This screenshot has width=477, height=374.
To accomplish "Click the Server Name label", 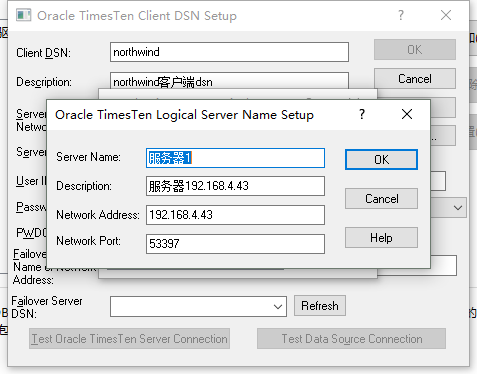I will click(x=88, y=157).
